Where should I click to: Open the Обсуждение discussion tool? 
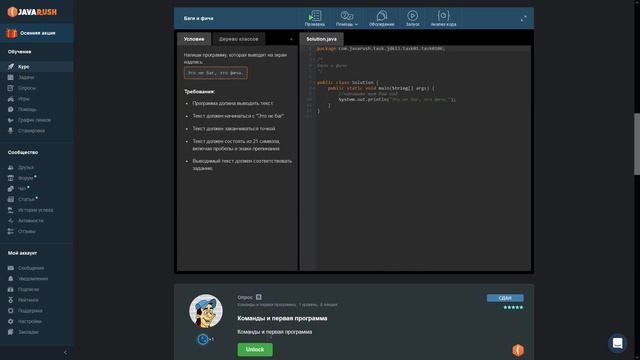click(x=382, y=18)
